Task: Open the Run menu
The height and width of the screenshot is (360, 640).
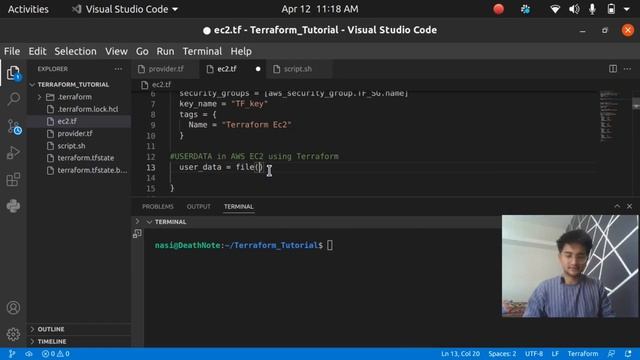Action: (x=165, y=51)
